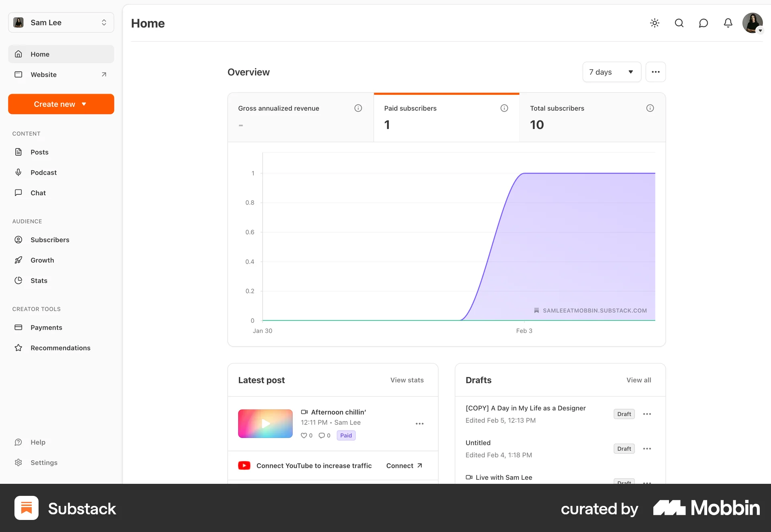The width and height of the screenshot is (771, 532).
Task: Open the overflow menu for Untitled draft
Action: (x=647, y=448)
